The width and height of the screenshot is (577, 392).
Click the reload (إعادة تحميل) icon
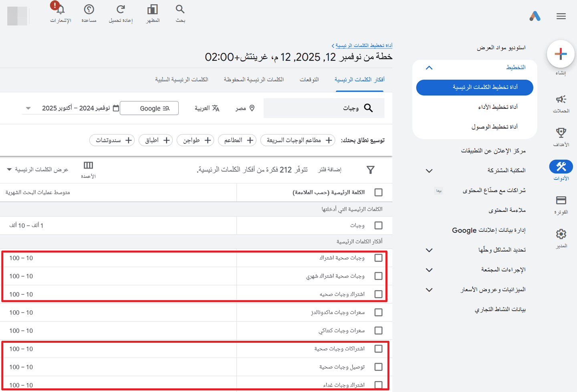coord(121,10)
